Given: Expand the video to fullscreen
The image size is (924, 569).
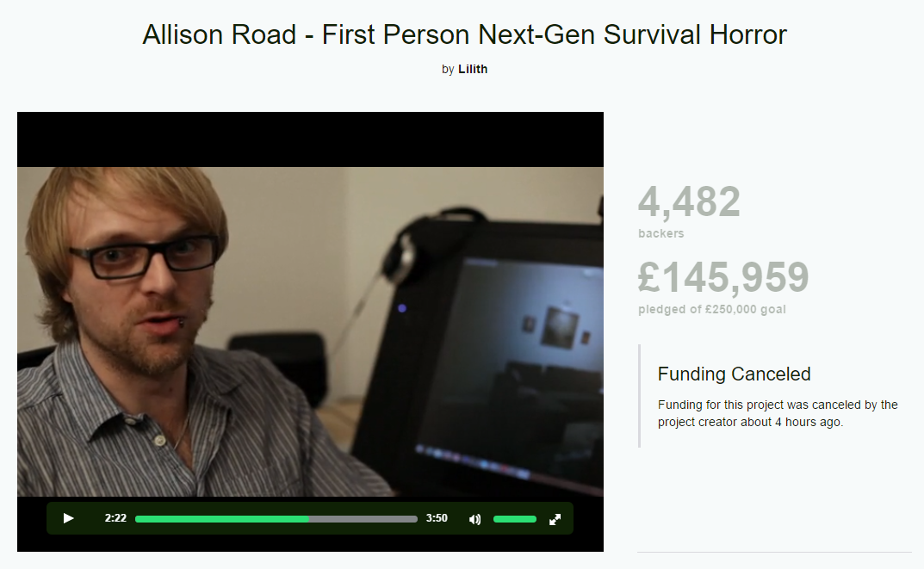Looking at the screenshot, I should (x=555, y=519).
